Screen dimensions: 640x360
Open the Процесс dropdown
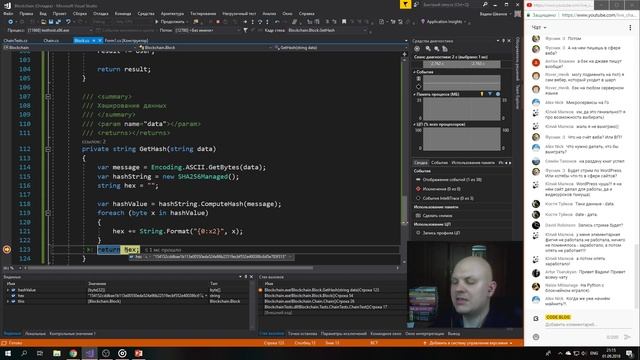tap(59, 30)
